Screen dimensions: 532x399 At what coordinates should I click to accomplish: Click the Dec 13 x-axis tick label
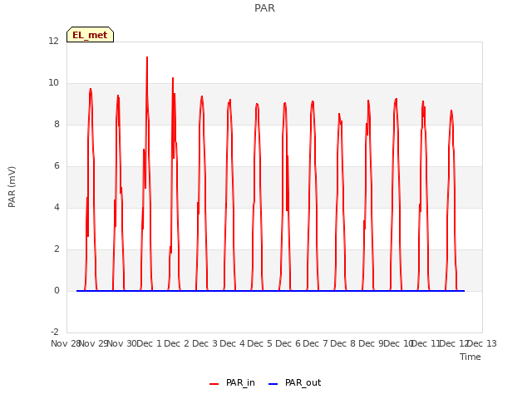tap(482, 343)
